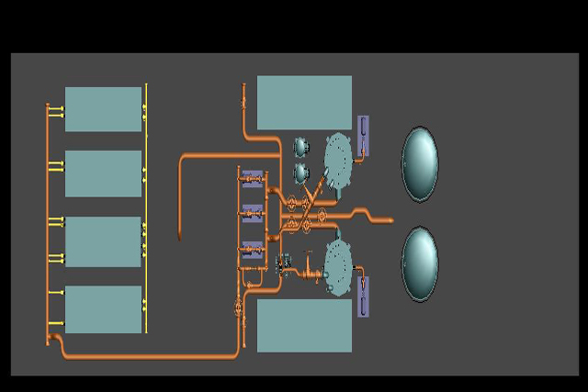
Task: Click the upper round flanged vessel
Action: 339,158
